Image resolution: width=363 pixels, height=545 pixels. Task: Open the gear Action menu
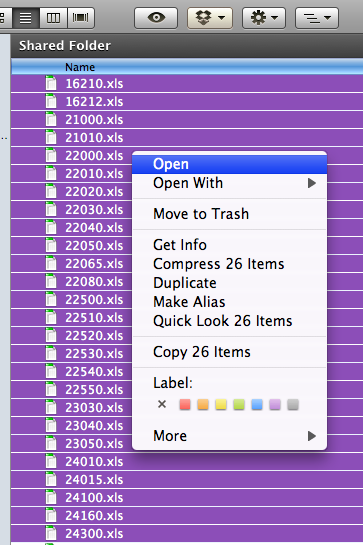click(264, 17)
